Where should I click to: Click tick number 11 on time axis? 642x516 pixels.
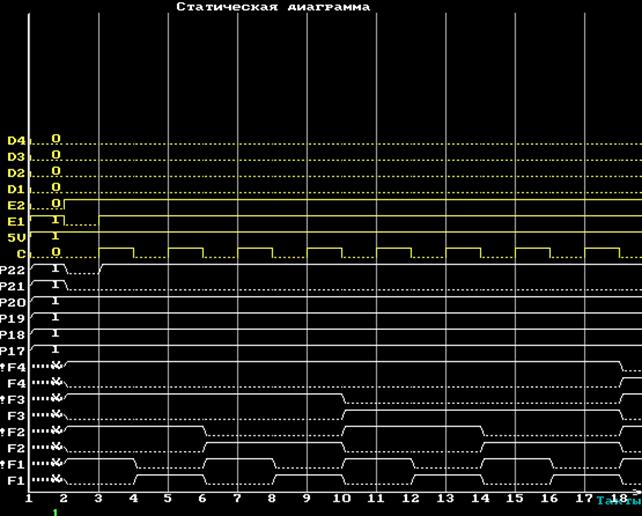[x=376, y=498]
